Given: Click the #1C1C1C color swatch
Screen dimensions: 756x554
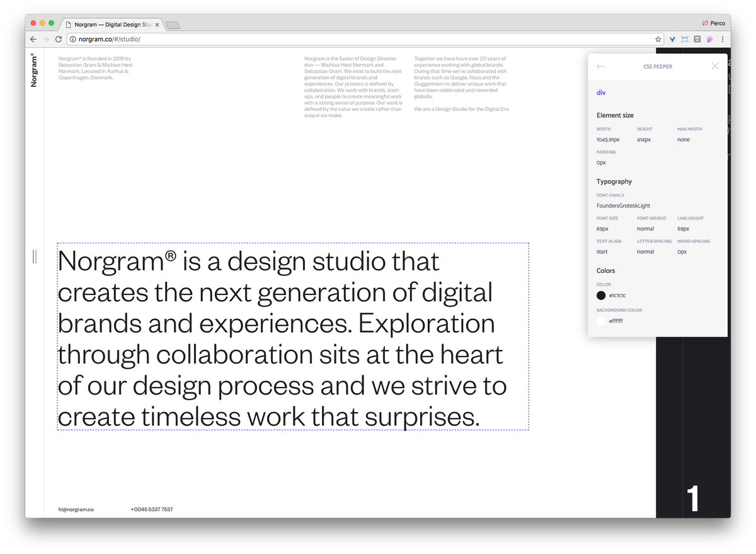Looking at the screenshot, I should coord(601,296).
